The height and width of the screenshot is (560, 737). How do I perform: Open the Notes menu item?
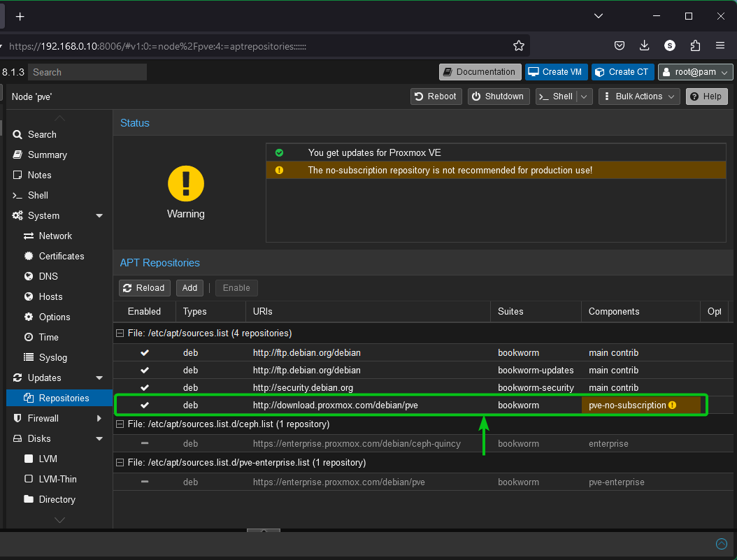pos(59,175)
